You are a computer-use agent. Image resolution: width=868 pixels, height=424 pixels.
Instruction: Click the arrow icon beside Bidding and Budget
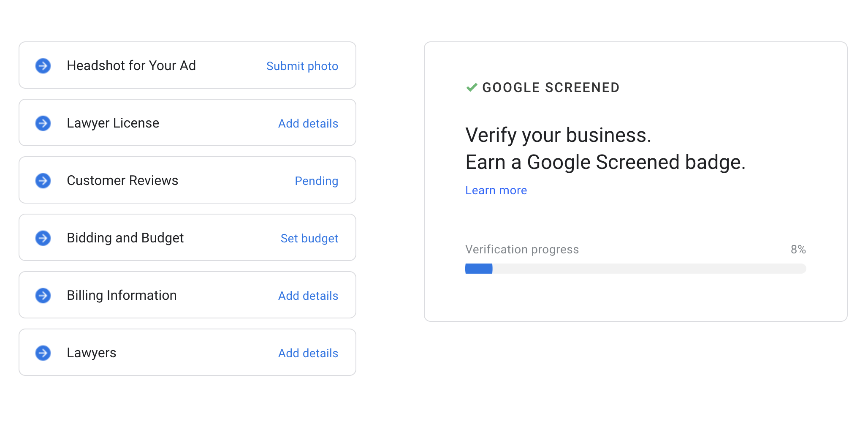point(43,238)
